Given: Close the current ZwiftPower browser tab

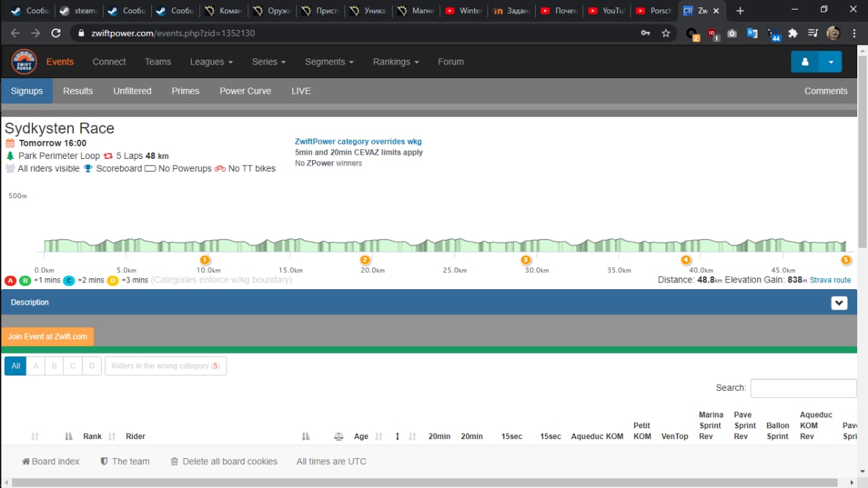Looking at the screenshot, I should pos(716,11).
